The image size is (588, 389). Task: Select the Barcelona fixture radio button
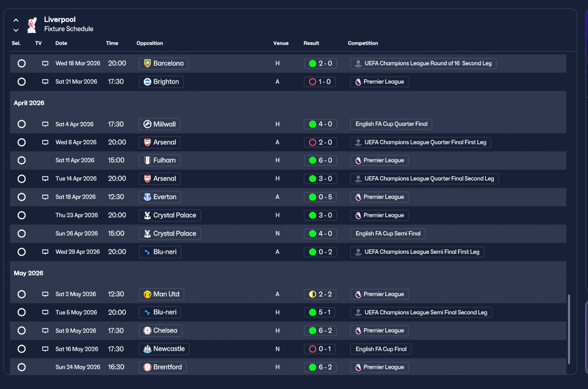point(22,63)
